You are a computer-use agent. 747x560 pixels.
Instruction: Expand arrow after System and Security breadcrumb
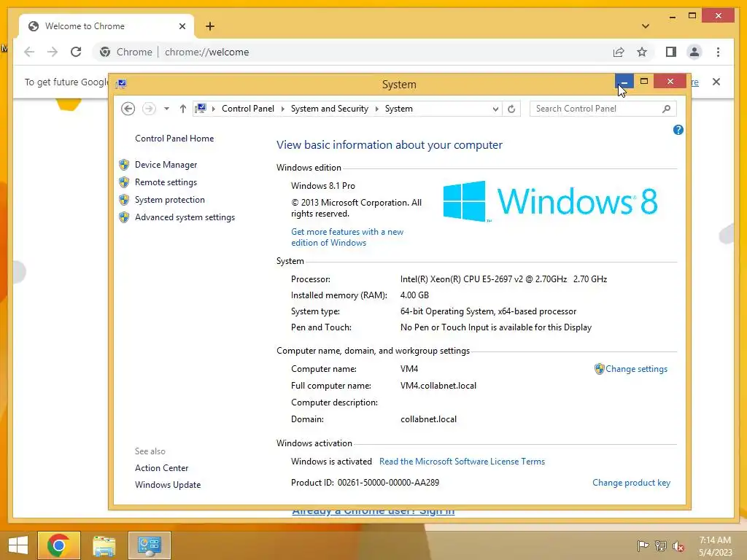(x=377, y=109)
